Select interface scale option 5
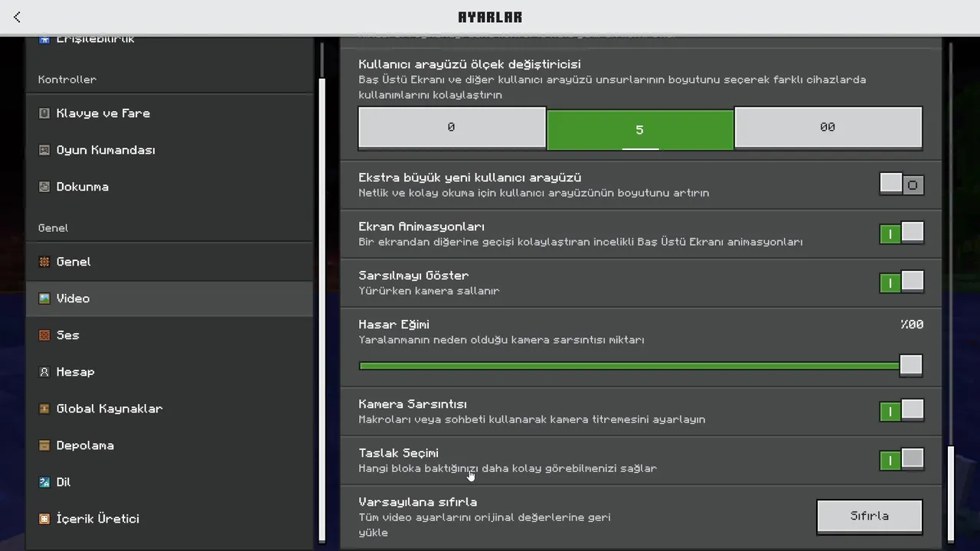The width and height of the screenshot is (980, 551). tap(640, 129)
